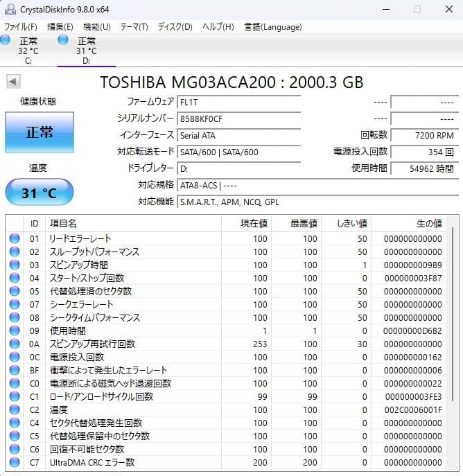463x476 pixels.
Task: Click the standard field ATA8-ACS
Action: [318, 185]
